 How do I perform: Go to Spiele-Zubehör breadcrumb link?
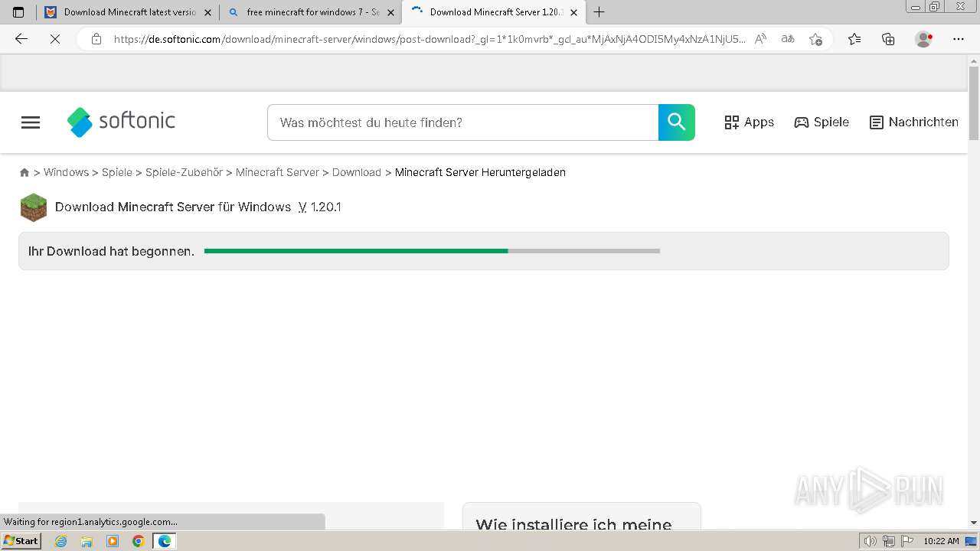(x=184, y=172)
